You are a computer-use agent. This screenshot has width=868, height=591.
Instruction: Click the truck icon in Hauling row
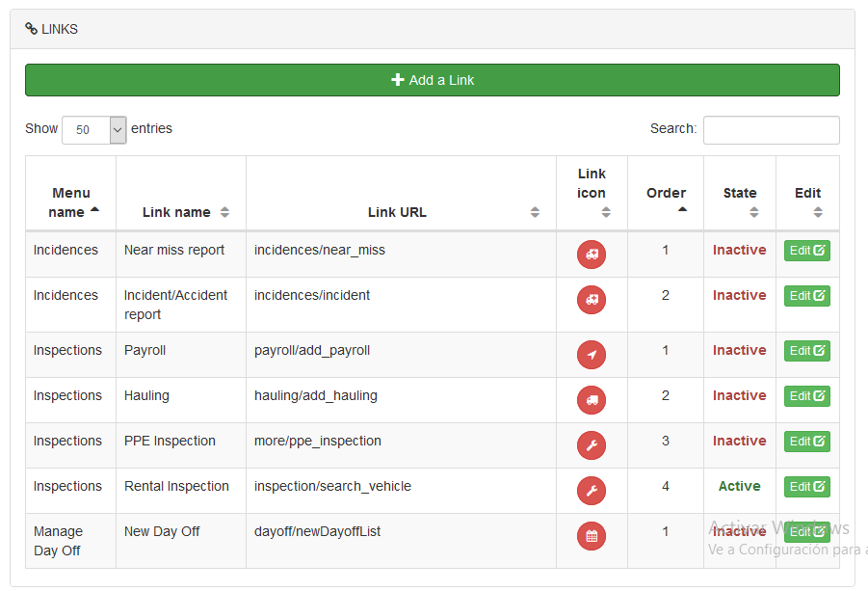click(x=592, y=400)
